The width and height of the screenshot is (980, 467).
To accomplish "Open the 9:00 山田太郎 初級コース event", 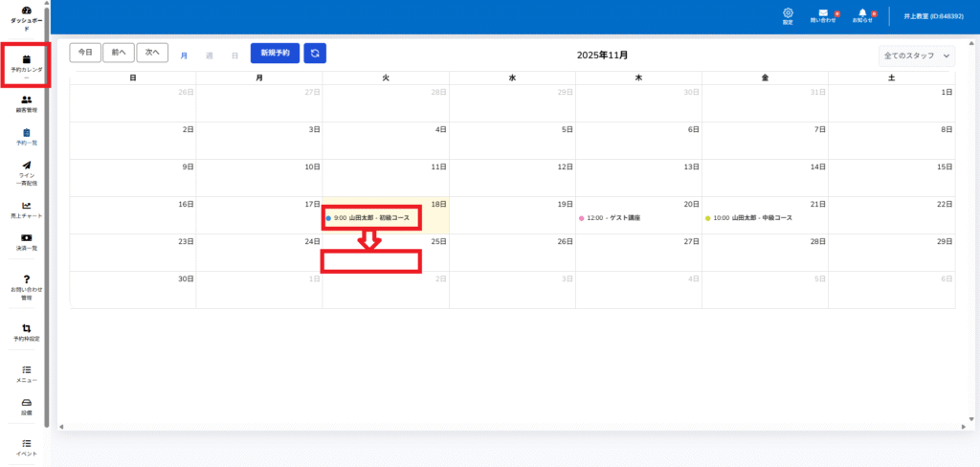I will (372, 218).
